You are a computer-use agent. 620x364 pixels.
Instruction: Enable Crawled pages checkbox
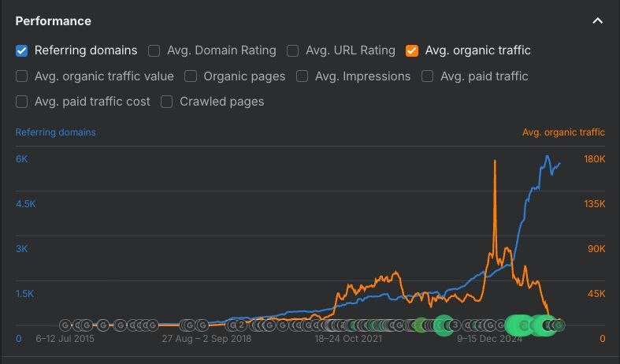[x=166, y=102]
